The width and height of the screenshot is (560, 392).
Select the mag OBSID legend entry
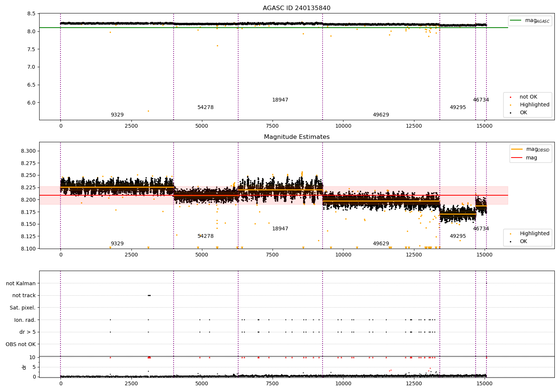[x=531, y=149]
